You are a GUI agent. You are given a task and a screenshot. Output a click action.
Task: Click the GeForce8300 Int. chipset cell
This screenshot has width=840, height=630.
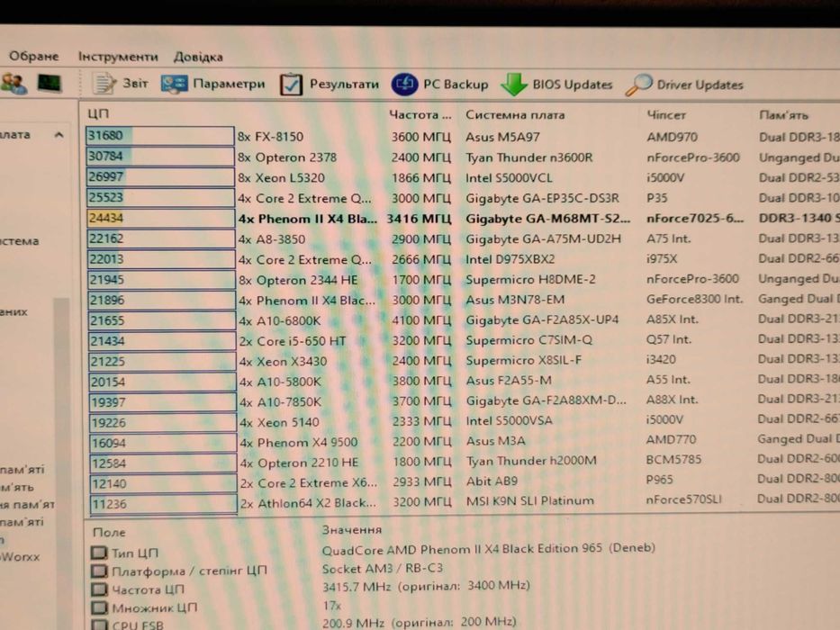point(694,299)
